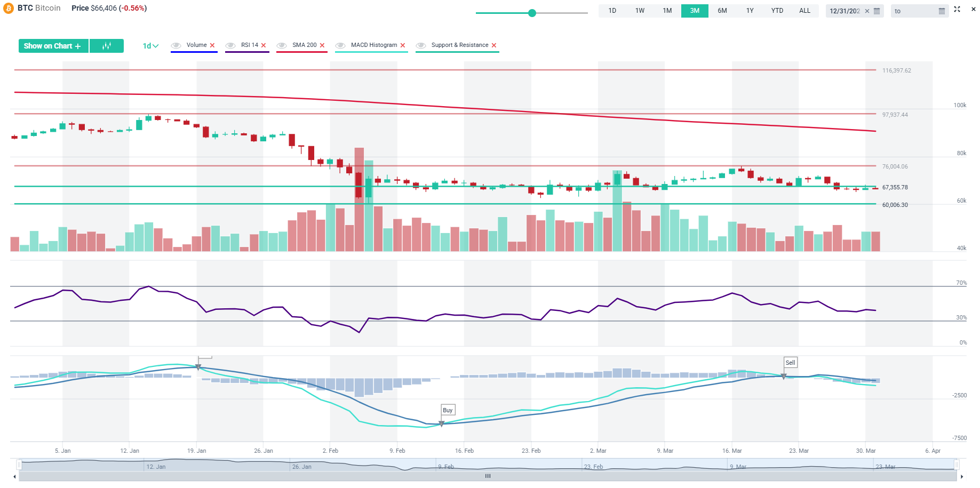This screenshot has width=980, height=488.
Task: Delete the SMA 200 indicator
Action: [322, 45]
